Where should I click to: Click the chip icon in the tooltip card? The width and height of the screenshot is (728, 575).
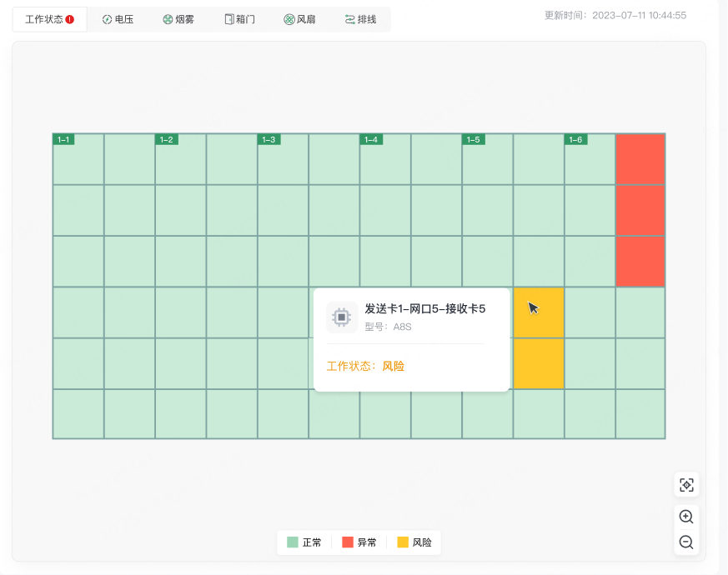point(342,317)
